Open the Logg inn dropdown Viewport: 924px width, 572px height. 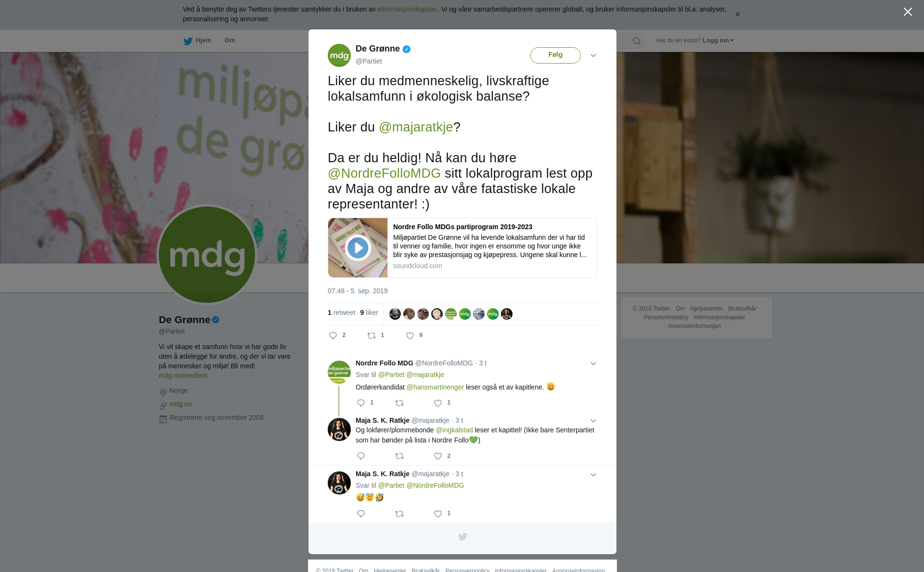tap(718, 40)
